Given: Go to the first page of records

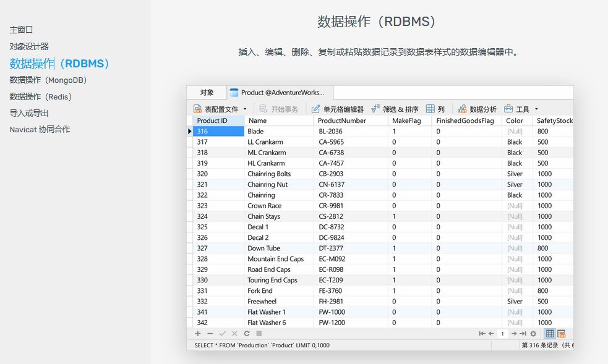Looking at the screenshot, I should point(482,334).
